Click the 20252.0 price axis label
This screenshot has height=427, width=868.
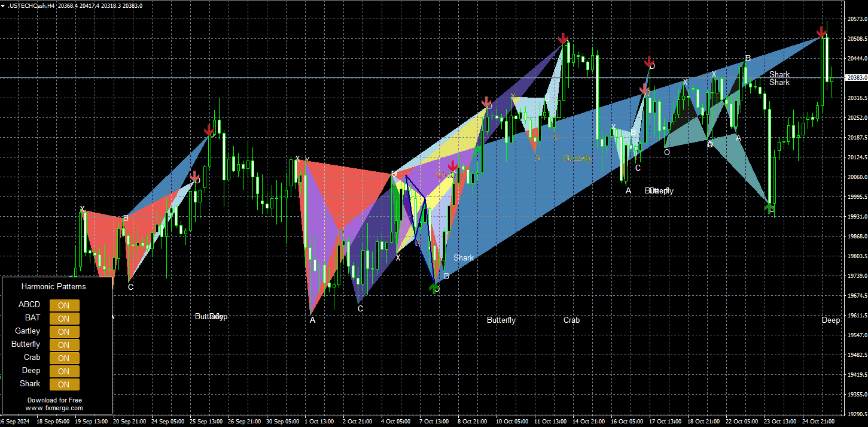(857, 118)
